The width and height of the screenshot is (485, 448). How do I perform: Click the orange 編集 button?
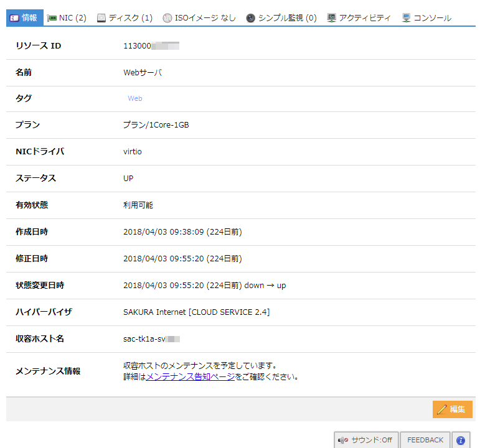pos(452,409)
